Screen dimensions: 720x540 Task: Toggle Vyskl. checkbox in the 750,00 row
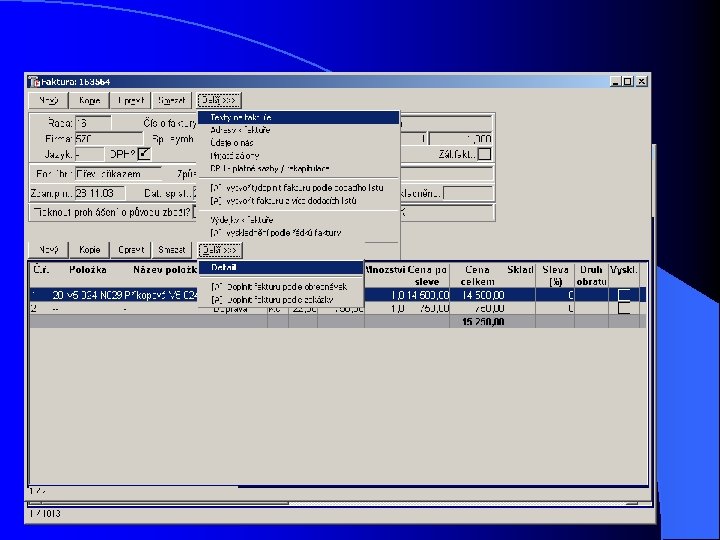tap(624, 308)
